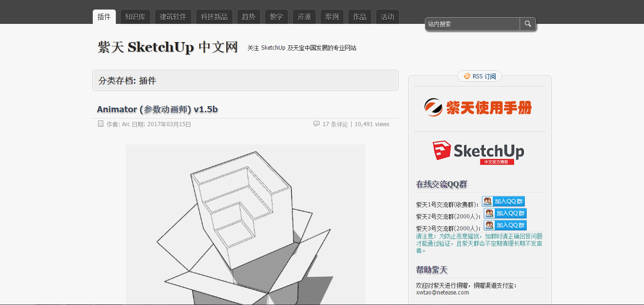Click the comment bubble icon beside 17 条评论
644x305 pixels.
click(x=316, y=124)
